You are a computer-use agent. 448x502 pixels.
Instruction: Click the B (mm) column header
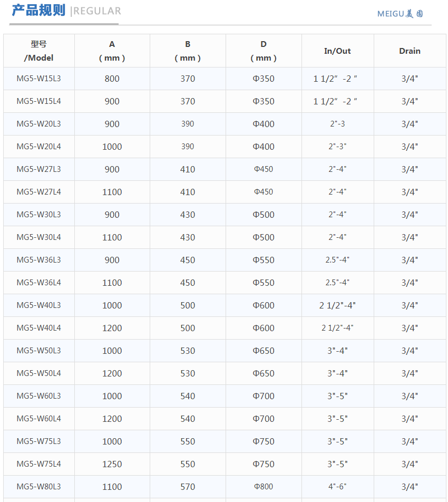(188, 51)
